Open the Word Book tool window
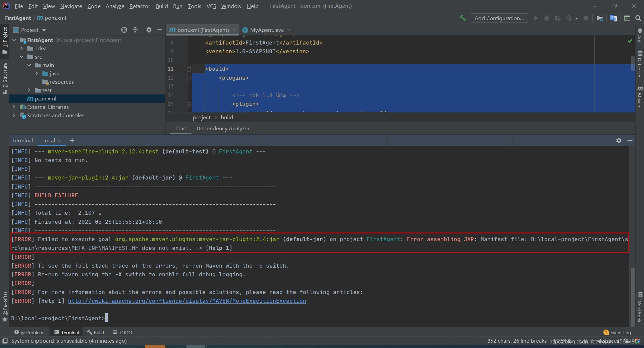The width and height of the screenshot is (644, 348). pyautogui.click(x=640, y=307)
